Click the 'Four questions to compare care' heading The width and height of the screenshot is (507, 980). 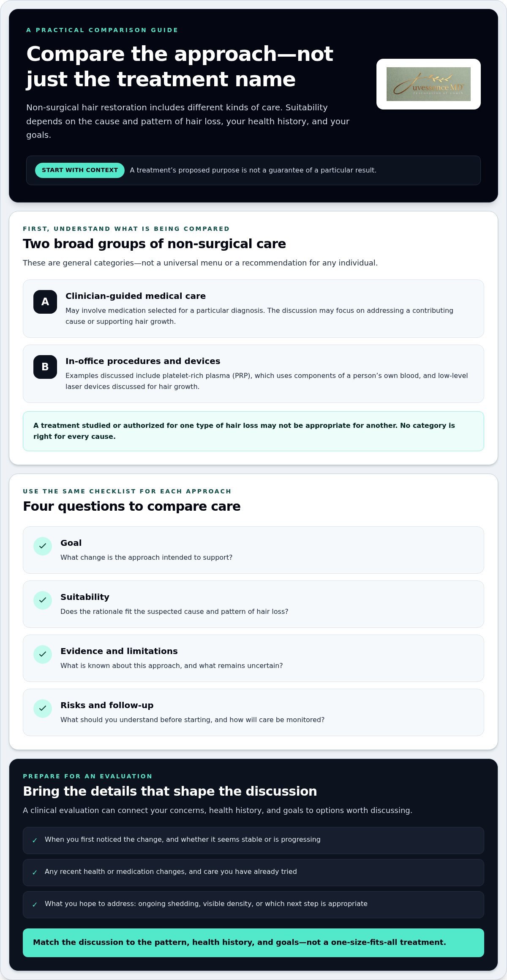pos(132,506)
